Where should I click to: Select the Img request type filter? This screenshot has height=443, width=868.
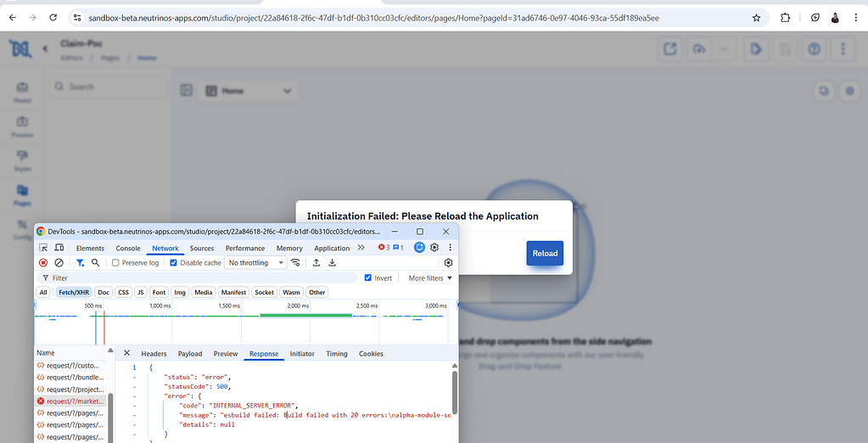click(180, 293)
